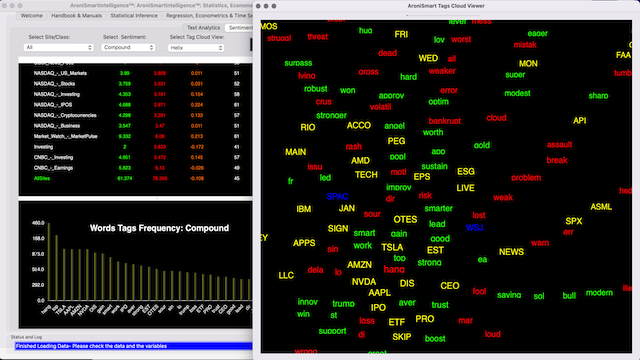The height and width of the screenshot is (360, 640).
Task: Click the green boost tag
Action: pos(435,339)
